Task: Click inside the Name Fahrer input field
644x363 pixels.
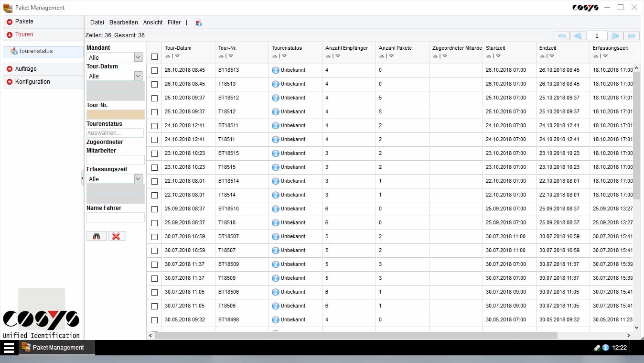Action: (115, 217)
